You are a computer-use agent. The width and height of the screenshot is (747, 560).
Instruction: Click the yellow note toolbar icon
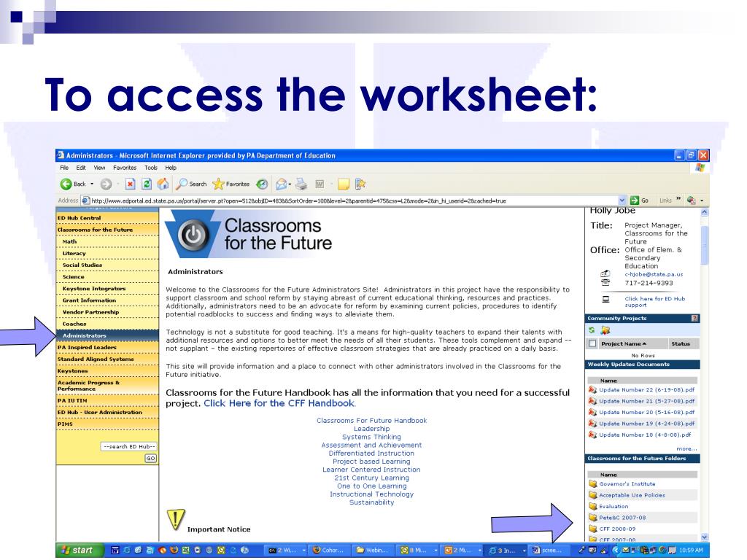(x=344, y=184)
